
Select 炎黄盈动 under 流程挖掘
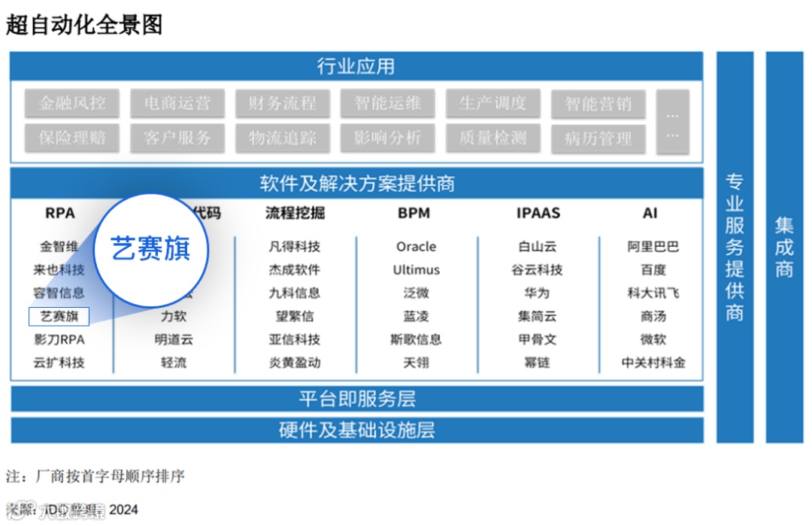(x=295, y=363)
